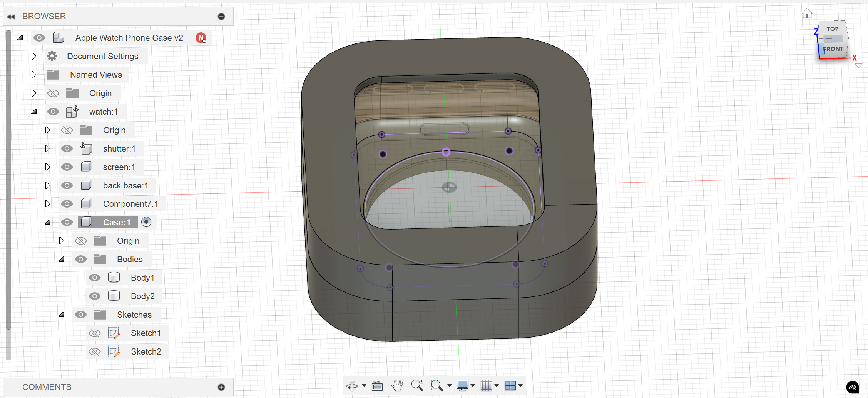Select the Case:1 tree item label

117,222
